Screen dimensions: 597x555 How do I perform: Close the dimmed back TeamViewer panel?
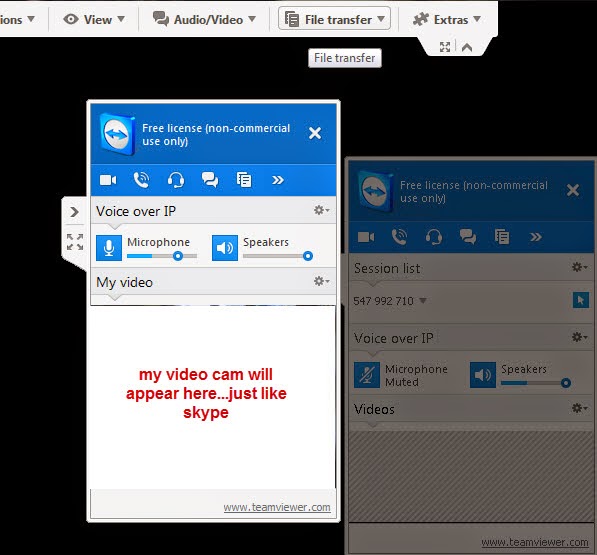[x=573, y=190]
